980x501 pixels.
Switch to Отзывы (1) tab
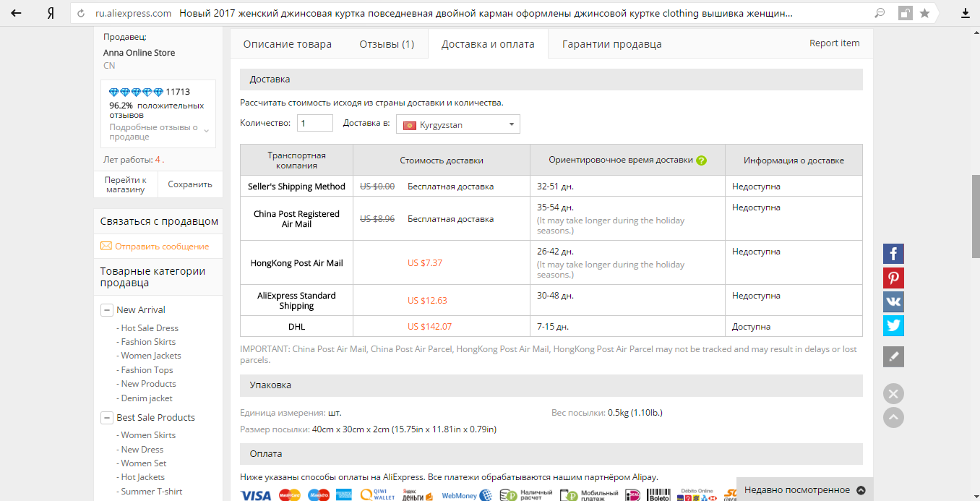[387, 44]
